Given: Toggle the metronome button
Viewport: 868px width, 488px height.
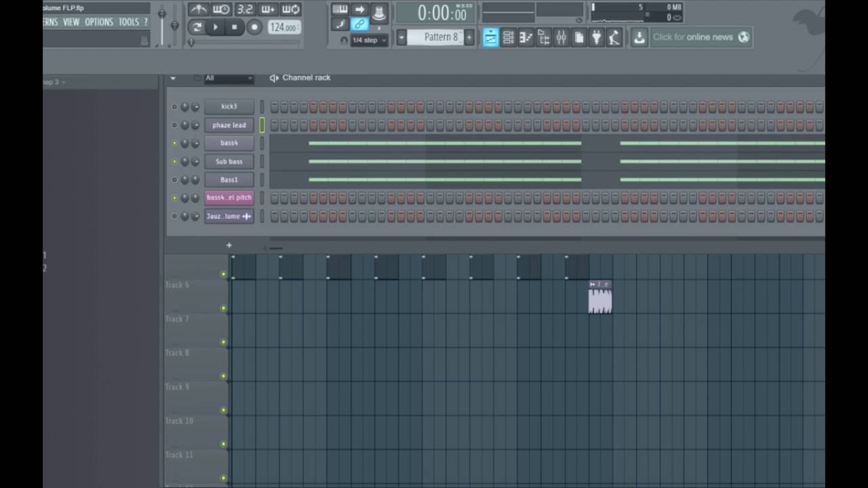Looking at the screenshot, I should (198, 9).
